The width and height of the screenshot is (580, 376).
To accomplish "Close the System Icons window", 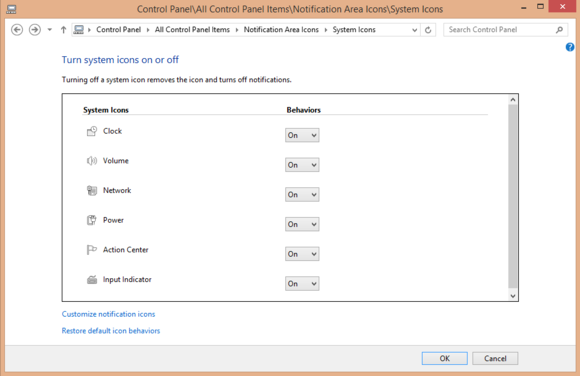I will (562, 7).
